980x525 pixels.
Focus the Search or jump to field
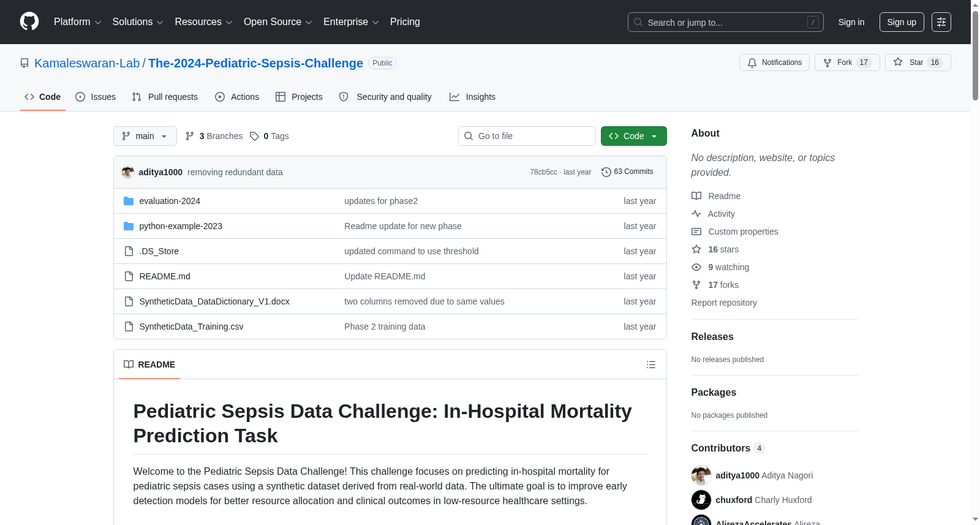click(x=725, y=22)
